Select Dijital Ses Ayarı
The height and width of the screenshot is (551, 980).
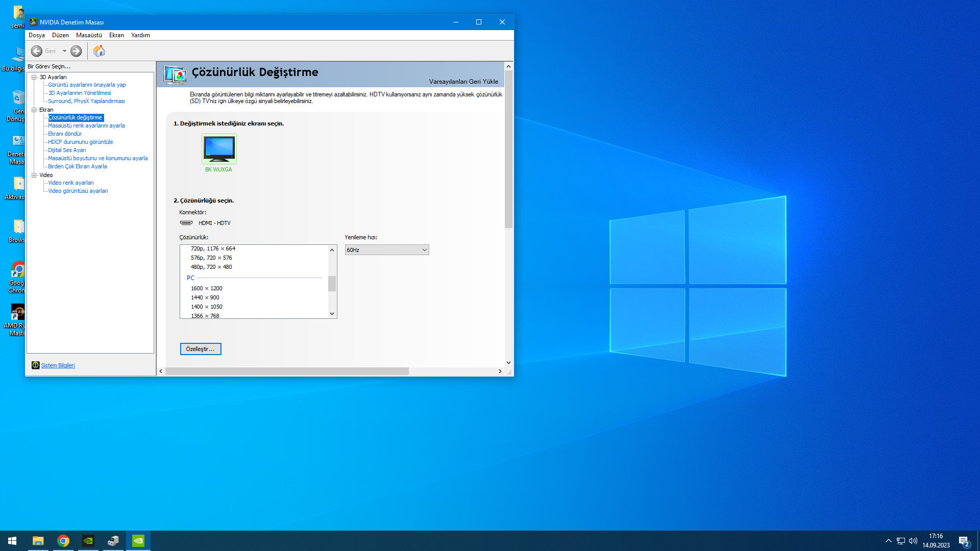point(67,151)
